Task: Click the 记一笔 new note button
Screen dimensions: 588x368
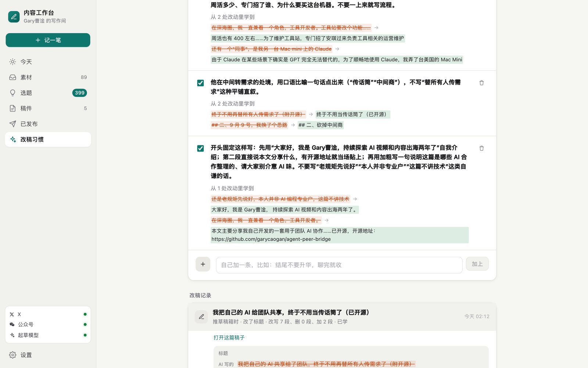Action: tap(48, 40)
